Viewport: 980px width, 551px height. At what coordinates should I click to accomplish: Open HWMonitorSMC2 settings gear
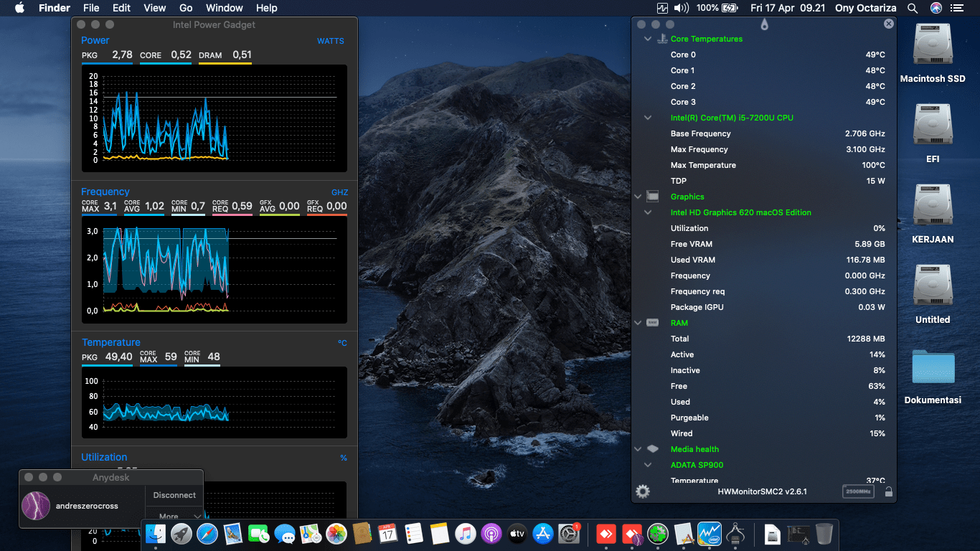(643, 491)
